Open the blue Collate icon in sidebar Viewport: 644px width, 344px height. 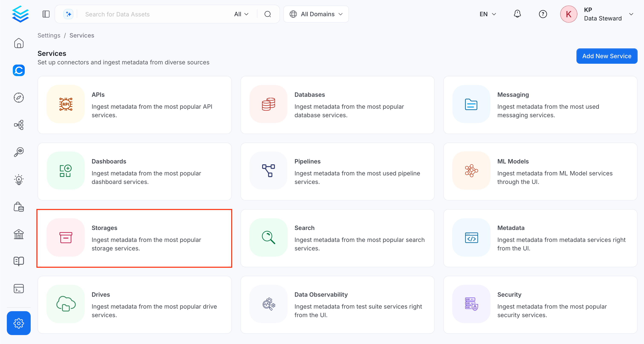(x=19, y=70)
